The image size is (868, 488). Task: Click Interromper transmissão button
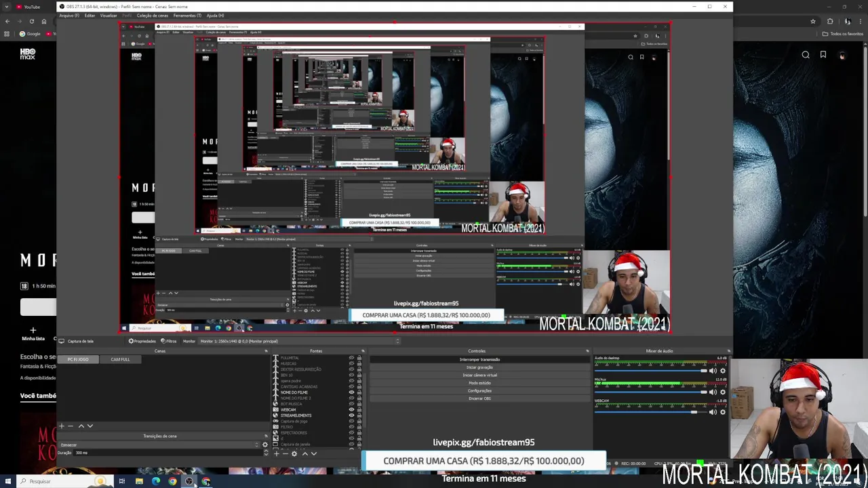479,359
